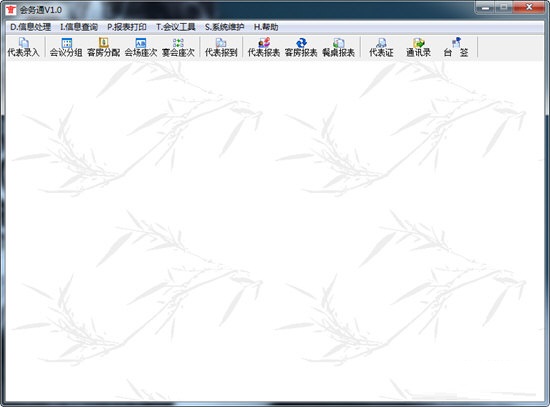Open the S.系统维护 menu
Screen dimensions: 550x407
pos(224,27)
